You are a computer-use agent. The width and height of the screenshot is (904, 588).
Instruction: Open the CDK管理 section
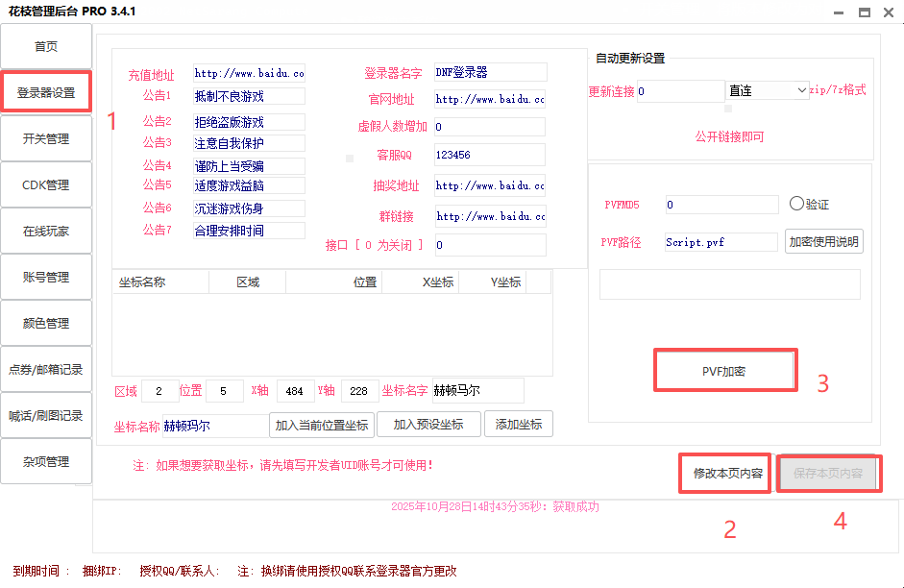(46, 184)
